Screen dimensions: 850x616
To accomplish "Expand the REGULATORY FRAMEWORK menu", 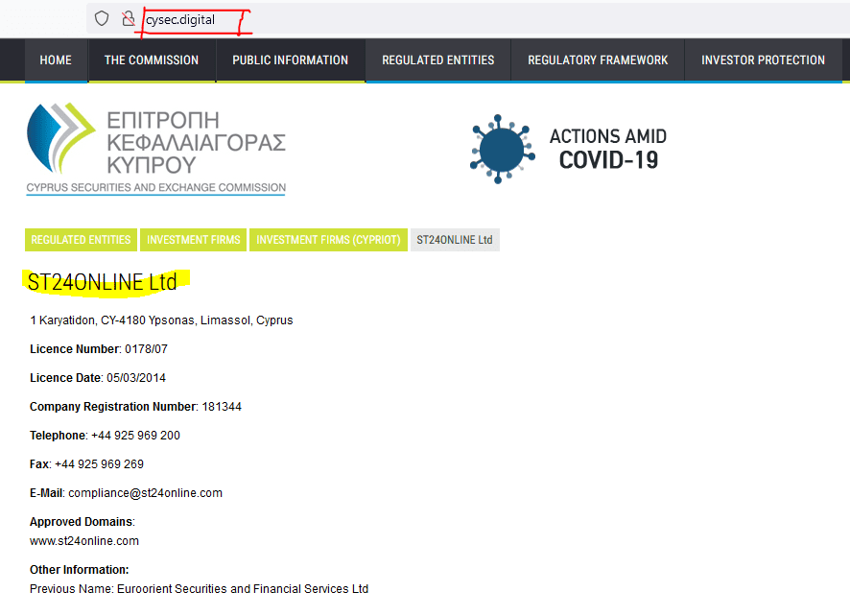I will (598, 60).
